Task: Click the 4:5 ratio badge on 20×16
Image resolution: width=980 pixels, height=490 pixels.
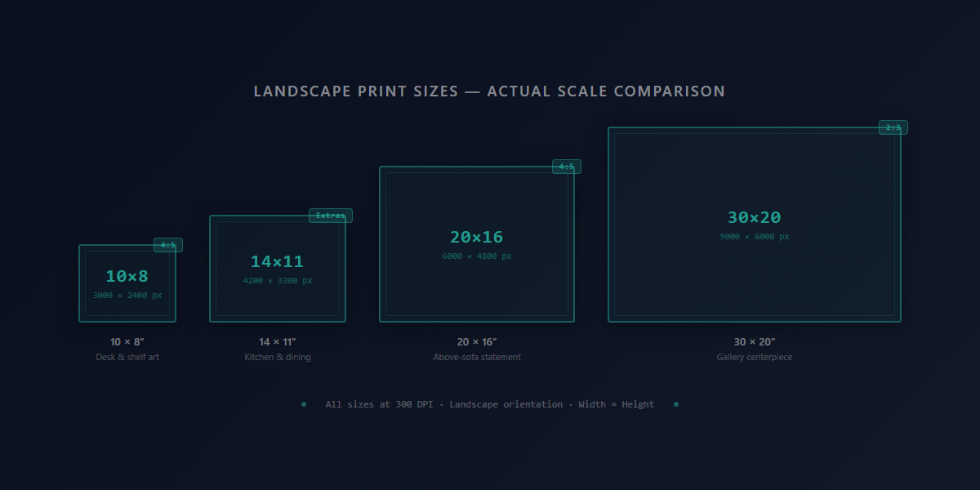Action: [x=566, y=166]
